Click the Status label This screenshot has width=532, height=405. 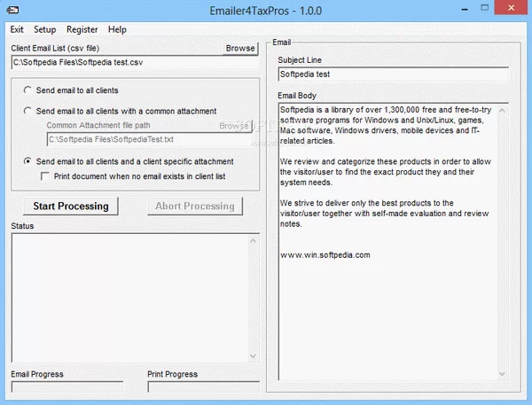(x=22, y=226)
